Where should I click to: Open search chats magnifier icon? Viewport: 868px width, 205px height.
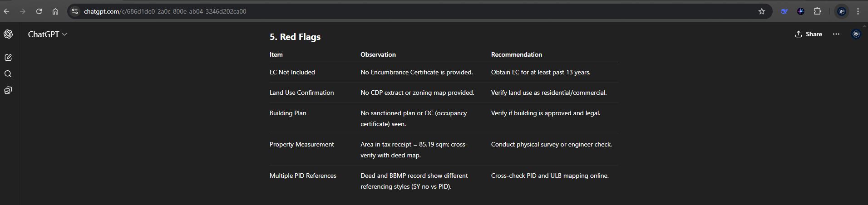(8, 74)
